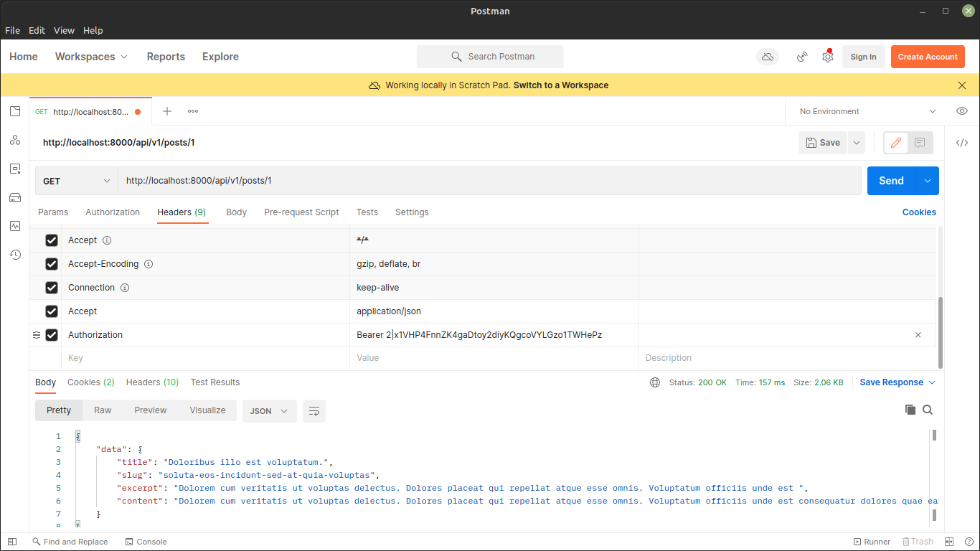Copy the response body with copy icon
This screenshot has height=551, width=980.
coord(910,410)
